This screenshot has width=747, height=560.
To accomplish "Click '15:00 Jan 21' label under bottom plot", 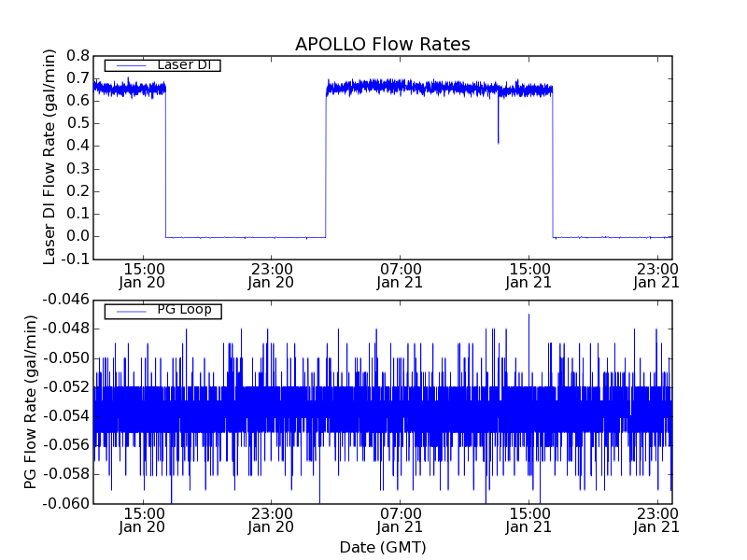I will point(529,521).
